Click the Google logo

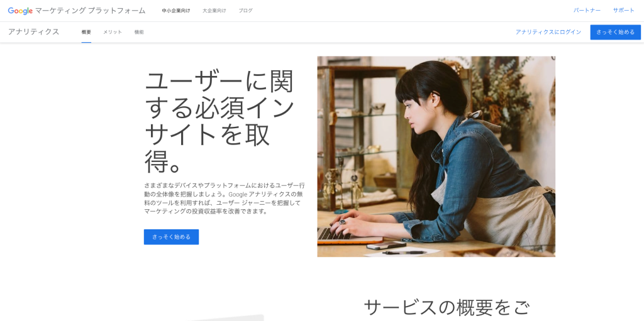coord(20,11)
